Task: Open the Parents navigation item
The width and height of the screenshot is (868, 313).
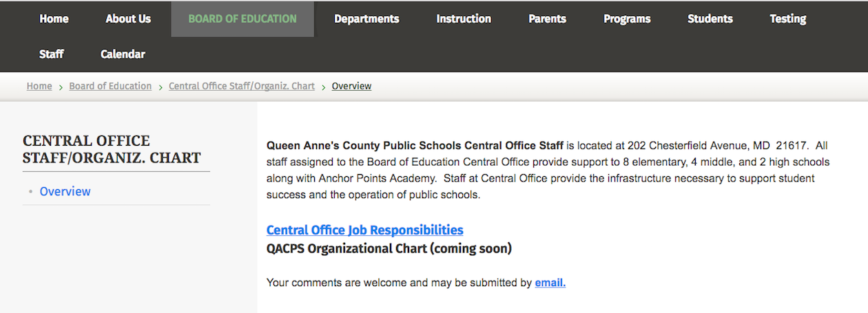Action: coord(547,19)
